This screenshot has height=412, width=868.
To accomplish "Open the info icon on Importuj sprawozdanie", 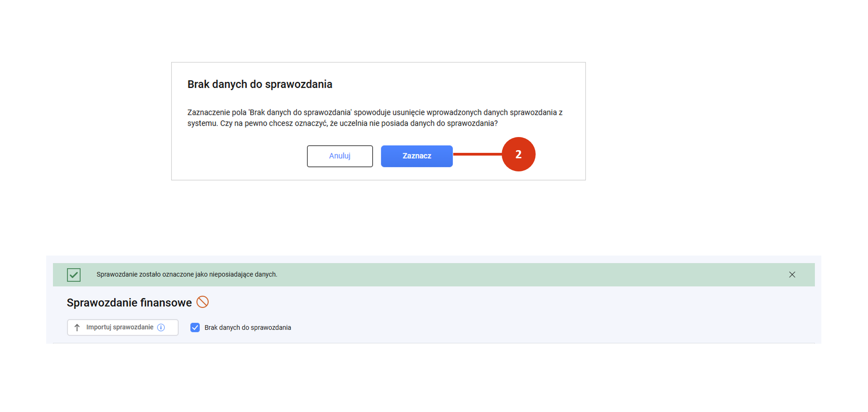I will pyautogui.click(x=161, y=327).
